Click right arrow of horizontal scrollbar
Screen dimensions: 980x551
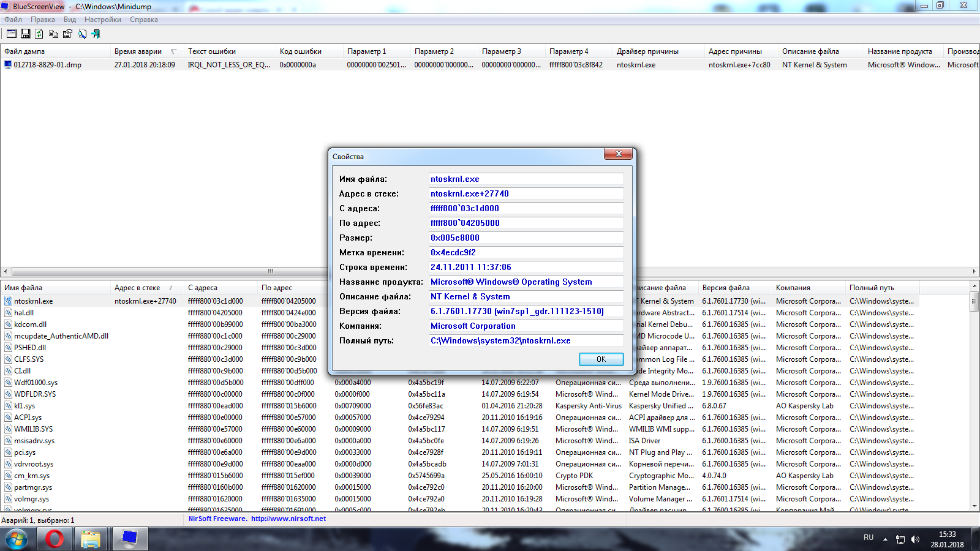point(974,271)
